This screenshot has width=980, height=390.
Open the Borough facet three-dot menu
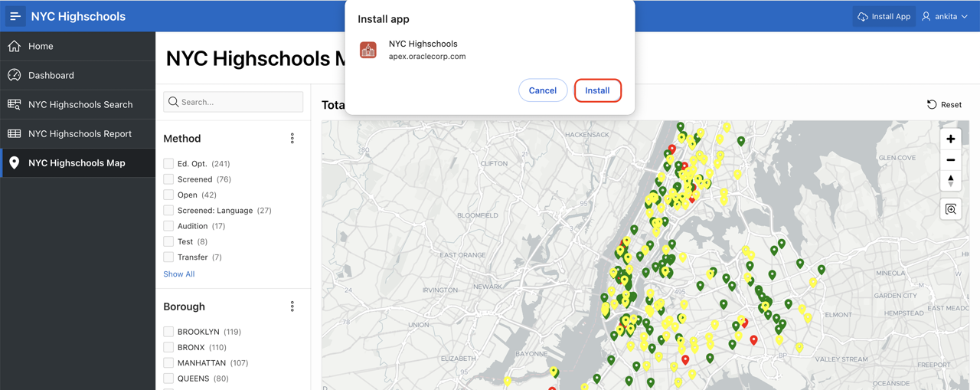[x=292, y=306]
